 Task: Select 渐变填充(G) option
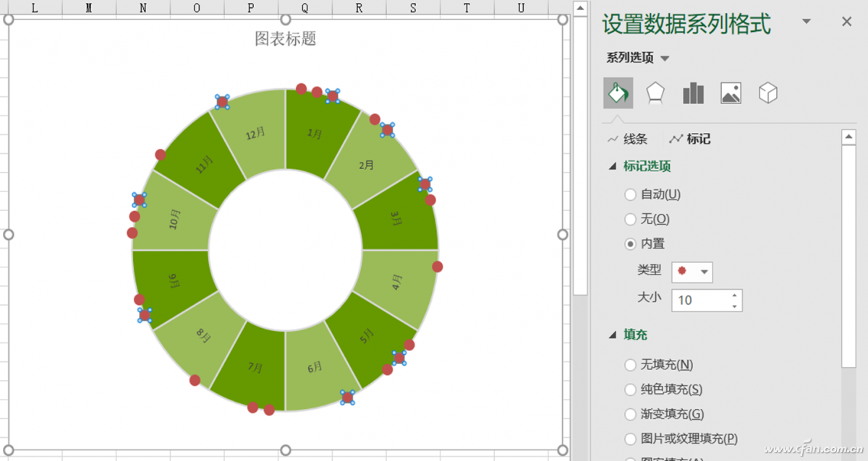(665, 414)
